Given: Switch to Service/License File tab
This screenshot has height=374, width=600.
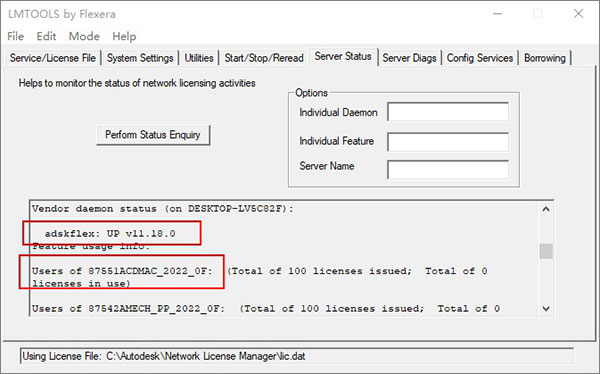Looking at the screenshot, I should point(53,58).
